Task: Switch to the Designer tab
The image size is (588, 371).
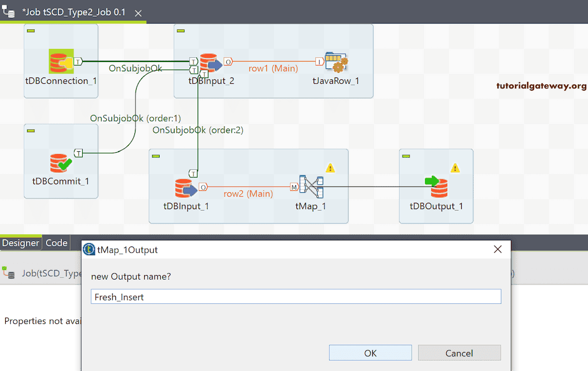Action: tap(21, 242)
